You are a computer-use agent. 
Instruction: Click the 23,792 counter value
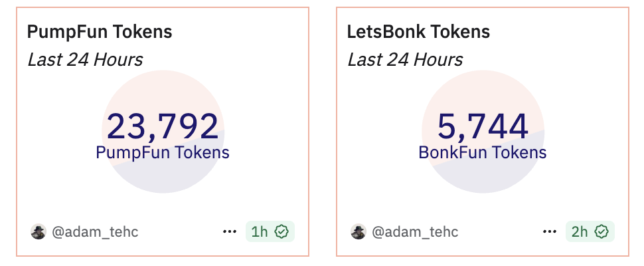pos(163,126)
